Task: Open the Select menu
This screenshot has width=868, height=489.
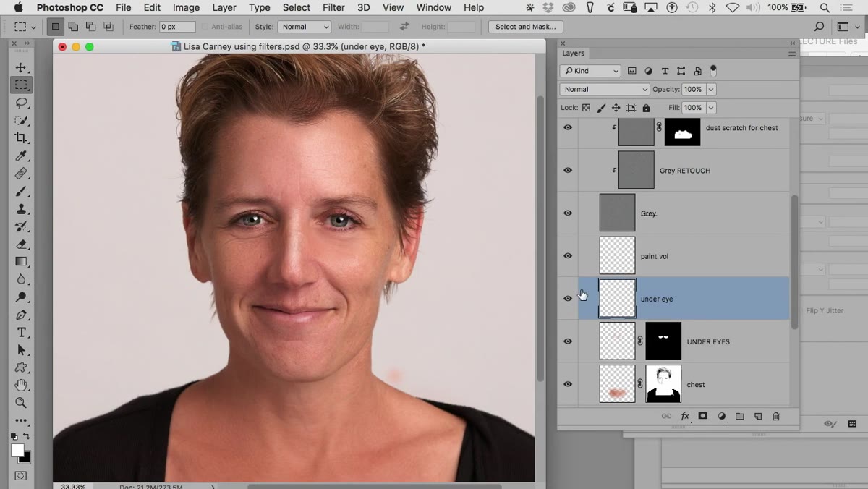Action: (297, 7)
